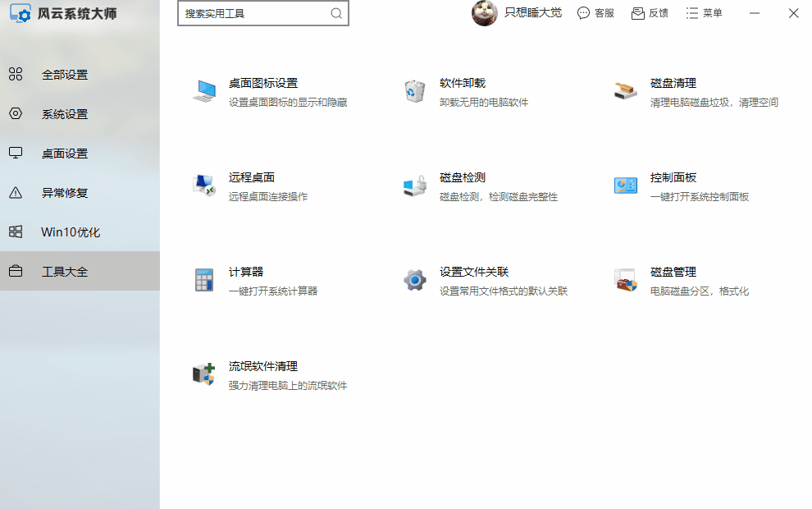Switch to 系统设置 section
The image size is (812, 509).
[x=80, y=113]
